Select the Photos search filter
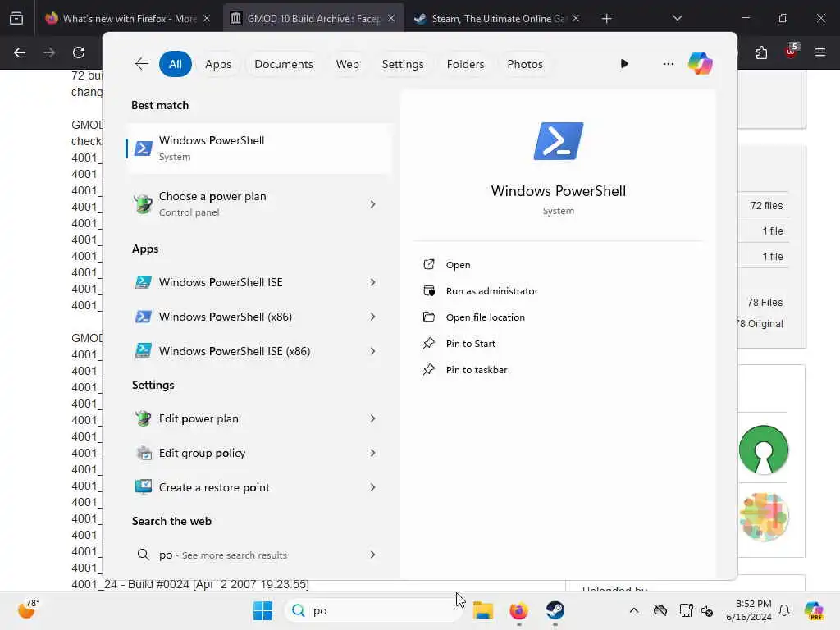Viewport: 840px width, 630px height. pyautogui.click(x=524, y=64)
